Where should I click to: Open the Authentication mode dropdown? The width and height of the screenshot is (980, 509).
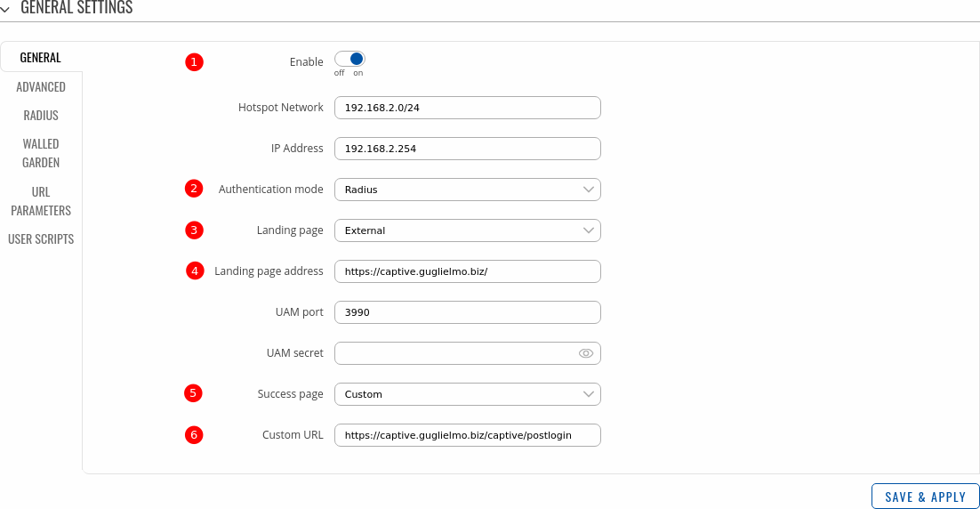point(467,190)
